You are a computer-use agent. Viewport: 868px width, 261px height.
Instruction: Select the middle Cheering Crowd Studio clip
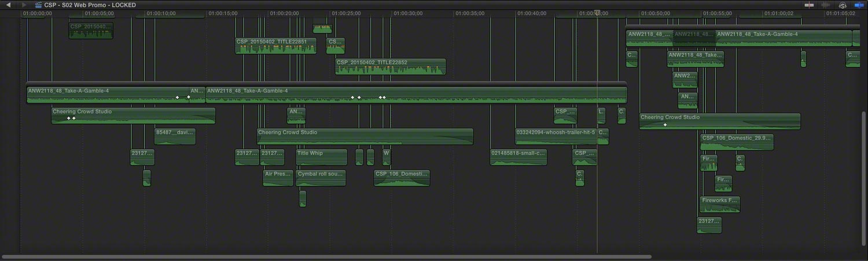tap(365, 136)
